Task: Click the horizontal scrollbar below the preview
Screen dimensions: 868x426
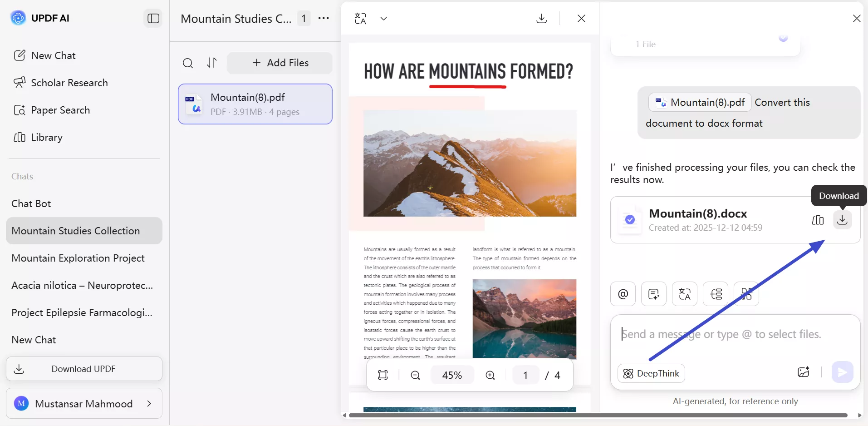Action: coord(598,415)
